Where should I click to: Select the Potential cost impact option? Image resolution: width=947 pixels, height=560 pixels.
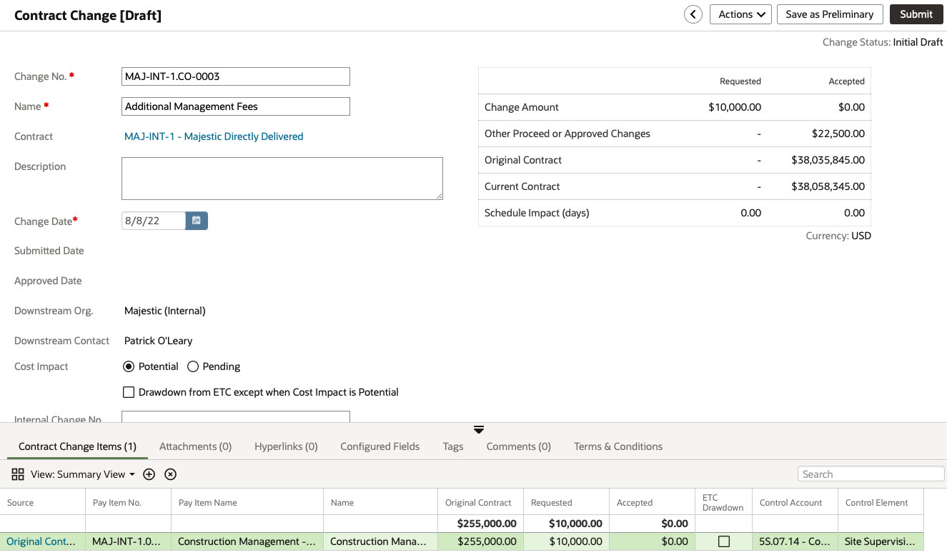point(129,366)
